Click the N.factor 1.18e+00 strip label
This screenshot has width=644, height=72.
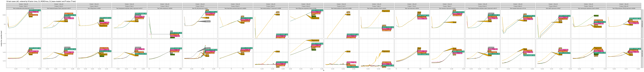(624, 4)
